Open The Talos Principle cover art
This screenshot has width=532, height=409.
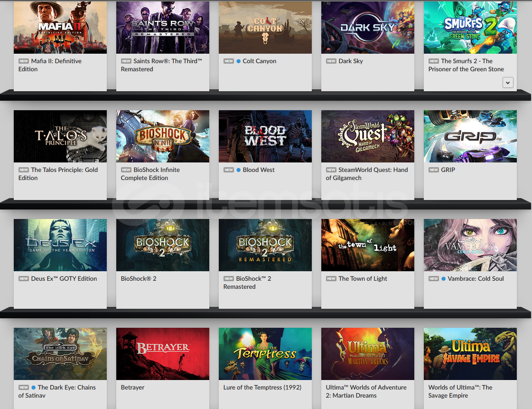[60, 136]
